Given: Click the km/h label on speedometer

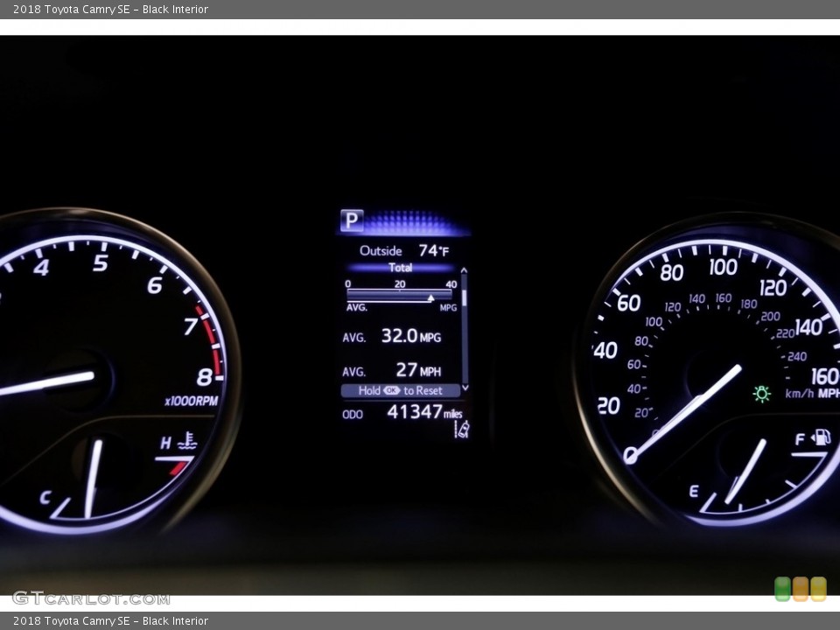Looking at the screenshot, I should pos(799,394).
